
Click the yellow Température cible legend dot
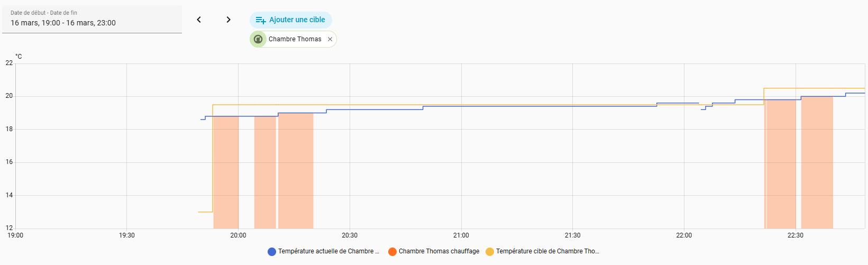tap(490, 252)
